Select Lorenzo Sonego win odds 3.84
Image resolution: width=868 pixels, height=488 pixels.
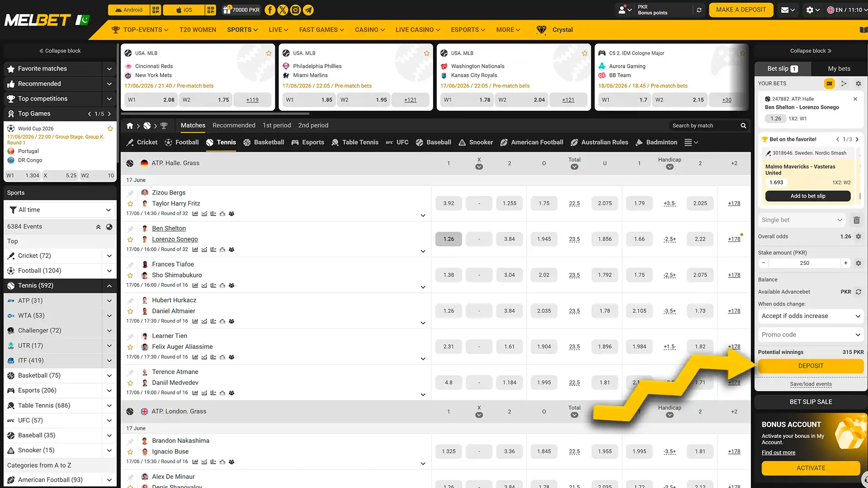[x=509, y=239]
